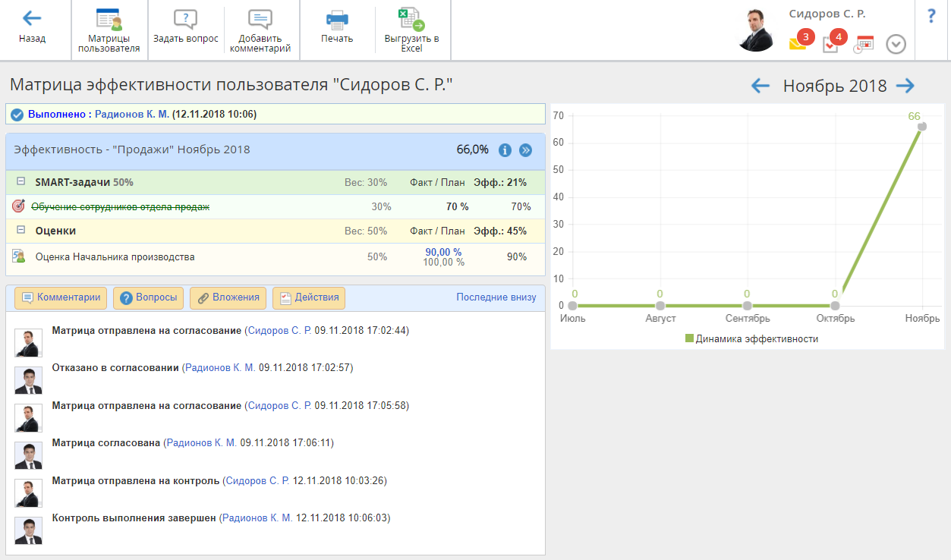The width and height of the screenshot is (951, 560).
Task: Open tasks notifications with 4 badge
Action: pyautogui.click(x=831, y=43)
